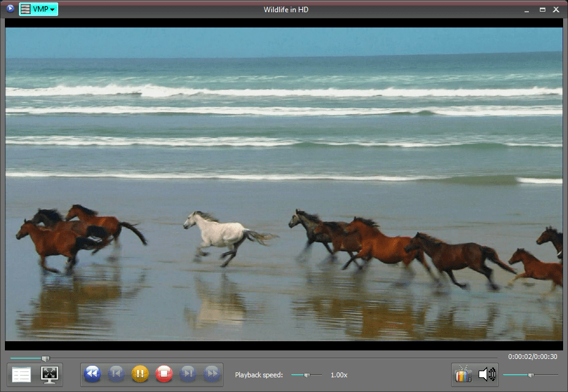The width and height of the screenshot is (568, 392).
Task: Click the 1.00x speed value
Action: click(x=338, y=374)
